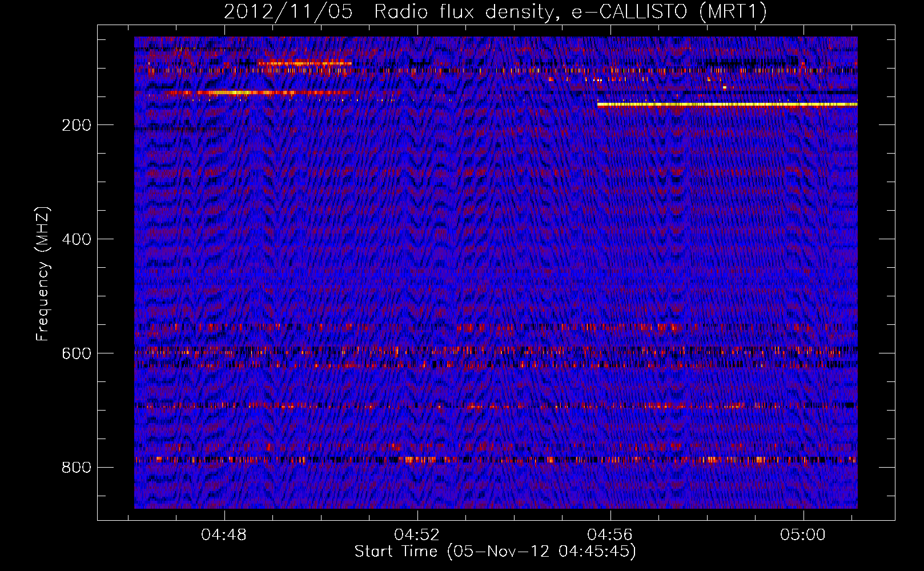924x571 pixels.
Task: Select the '800' frequency axis label
Action: [77, 468]
